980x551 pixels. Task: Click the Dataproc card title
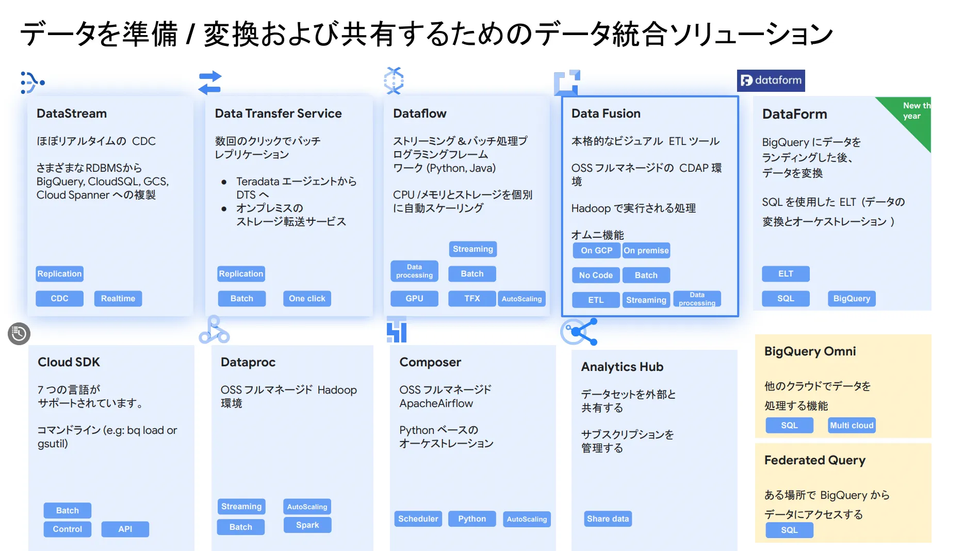pos(248,362)
